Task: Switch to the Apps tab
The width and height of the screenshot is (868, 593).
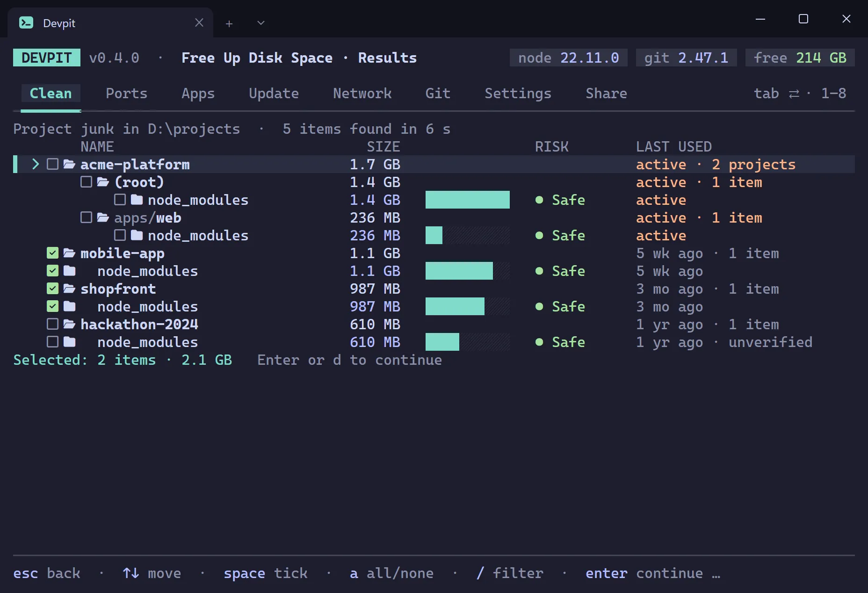Action: 198,94
